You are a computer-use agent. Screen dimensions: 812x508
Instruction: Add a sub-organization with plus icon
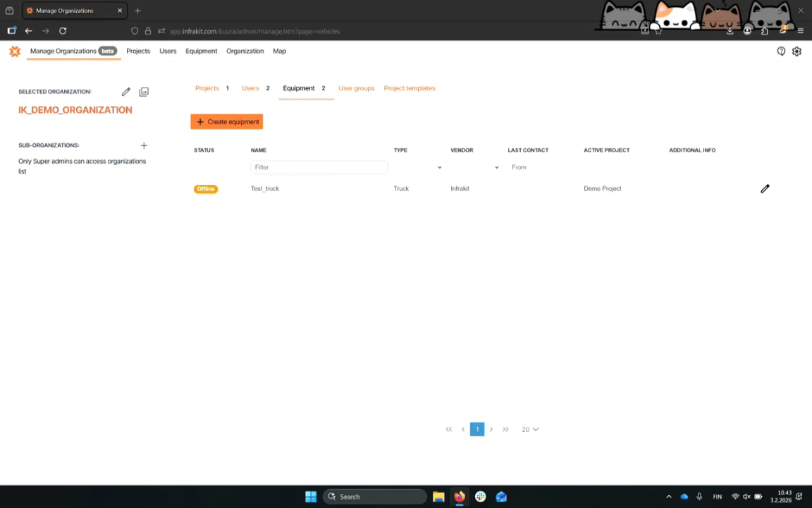click(144, 145)
